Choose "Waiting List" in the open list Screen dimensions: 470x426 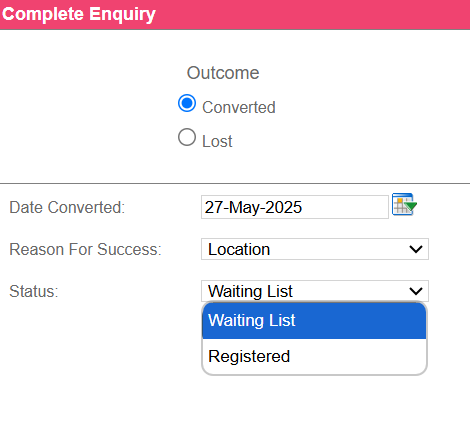314,320
